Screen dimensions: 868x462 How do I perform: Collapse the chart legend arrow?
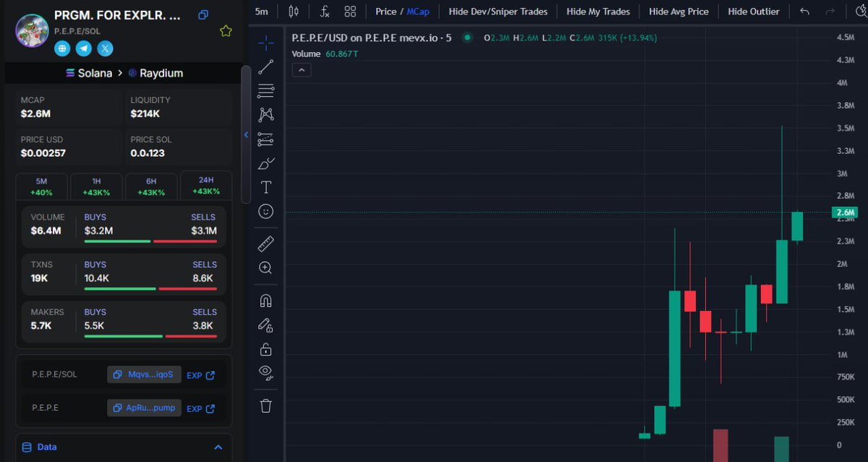302,70
